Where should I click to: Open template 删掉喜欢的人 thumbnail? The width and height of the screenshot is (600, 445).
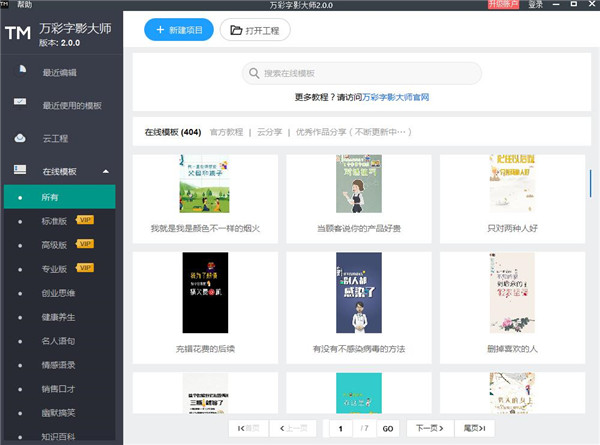(x=512, y=292)
